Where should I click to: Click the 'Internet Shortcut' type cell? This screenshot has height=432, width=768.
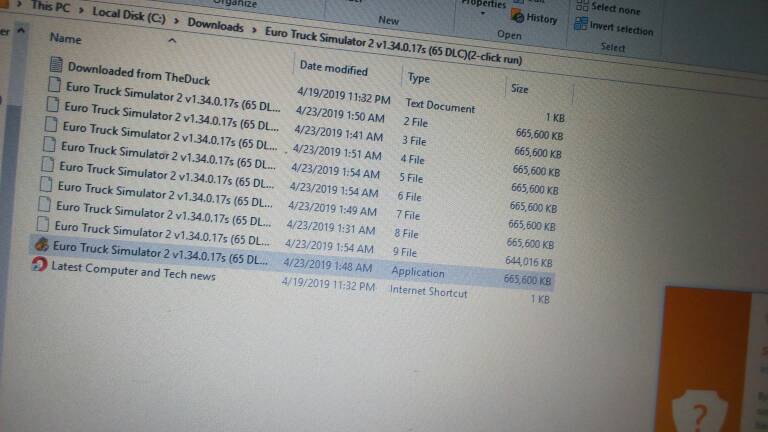(x=429, y=291)
